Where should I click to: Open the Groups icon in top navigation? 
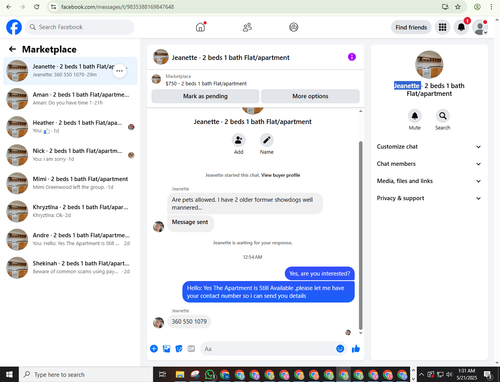tap(294, 27)
